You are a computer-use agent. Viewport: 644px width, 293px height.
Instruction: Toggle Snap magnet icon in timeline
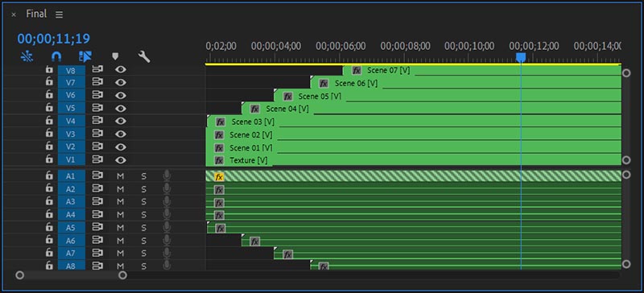tap(56, 56)
